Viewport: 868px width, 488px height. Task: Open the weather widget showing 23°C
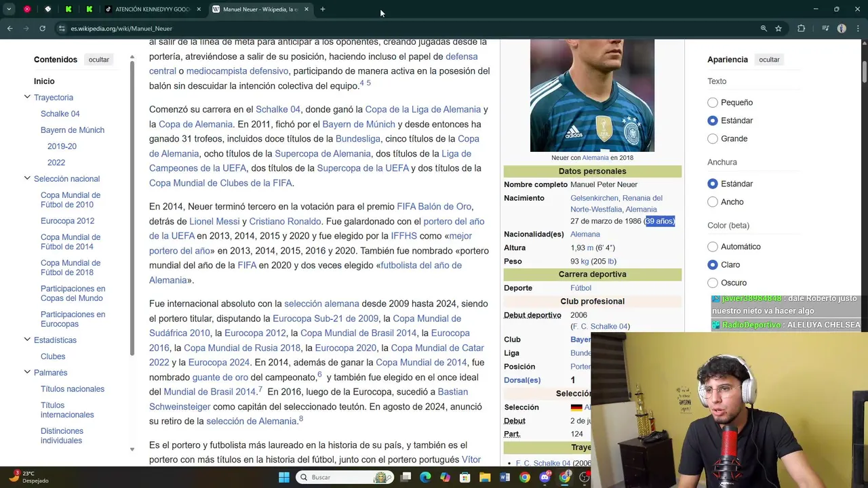pyautogui.click(x=28, y=477)
